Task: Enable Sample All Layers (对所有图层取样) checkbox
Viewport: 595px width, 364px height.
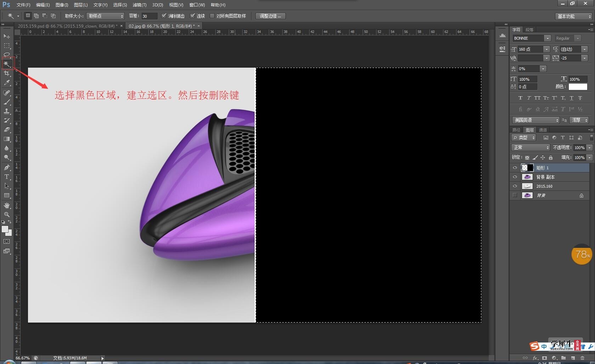Action: pyautogui.click(x=212, y=16)
